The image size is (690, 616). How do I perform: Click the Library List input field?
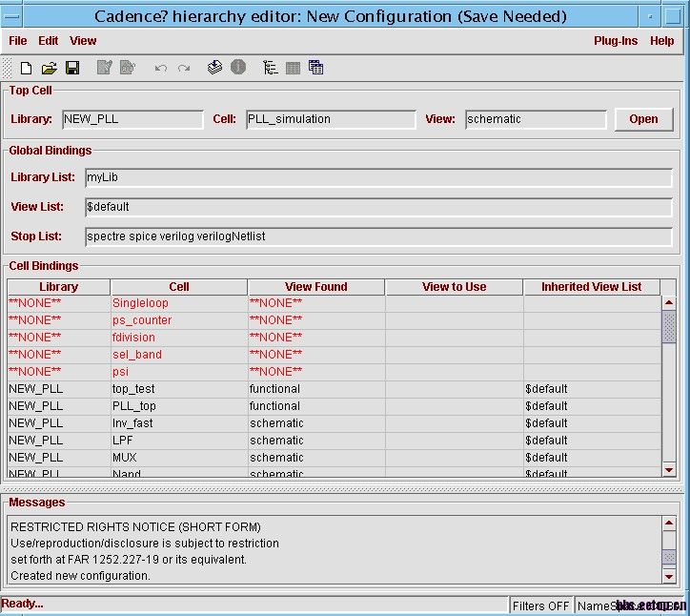point(378,177)
